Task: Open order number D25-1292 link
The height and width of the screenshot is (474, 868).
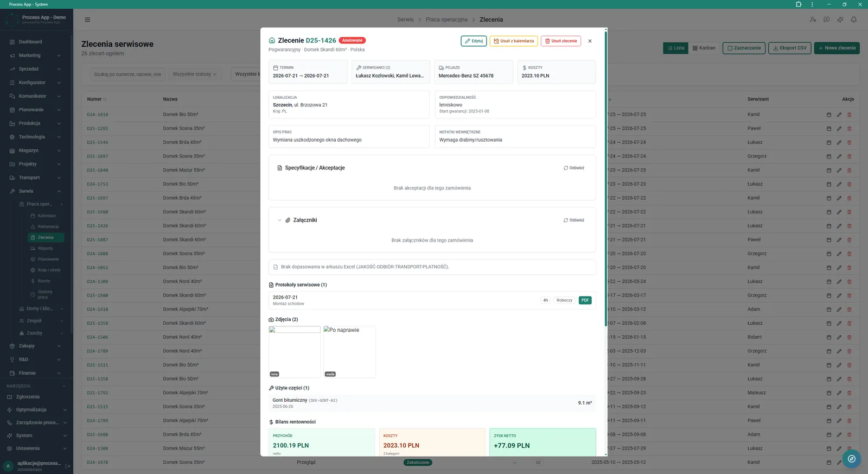Action: coord(98,129)
